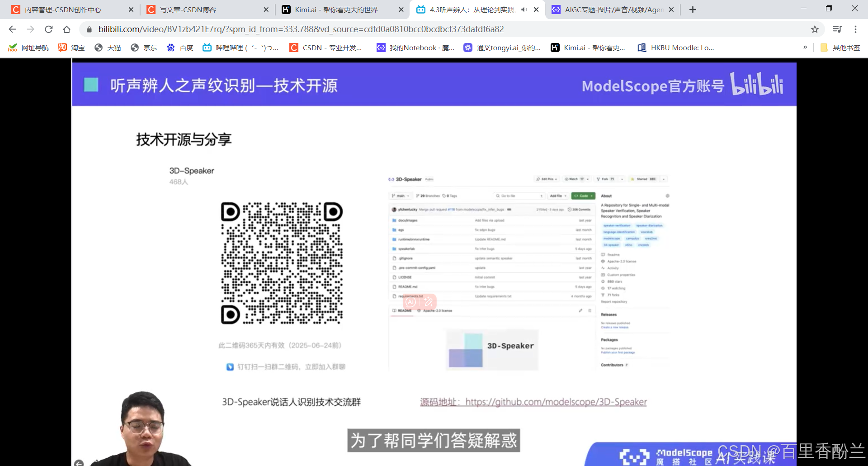
Task: Open 哔哩哔哩 bookmark
Action: (x=241, y=48)
